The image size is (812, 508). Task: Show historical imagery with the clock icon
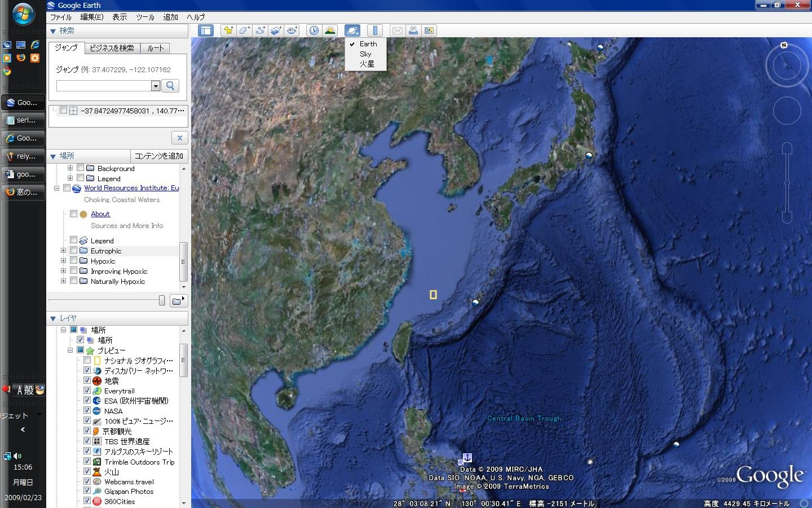click(314, 30)
